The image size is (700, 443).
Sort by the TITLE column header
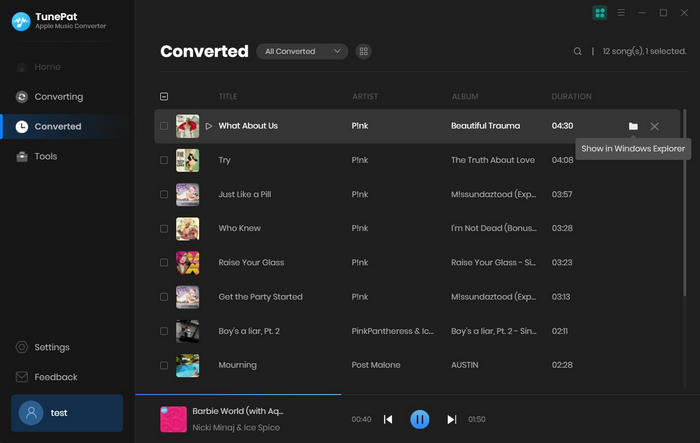pyautogui.click(x=228, y=96)
